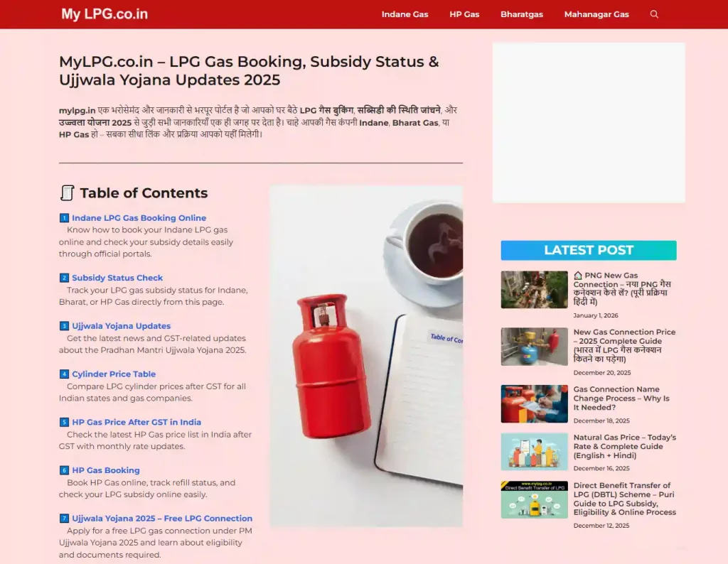Select the Mahanagar Gas menu item

[x=596, y=14]
